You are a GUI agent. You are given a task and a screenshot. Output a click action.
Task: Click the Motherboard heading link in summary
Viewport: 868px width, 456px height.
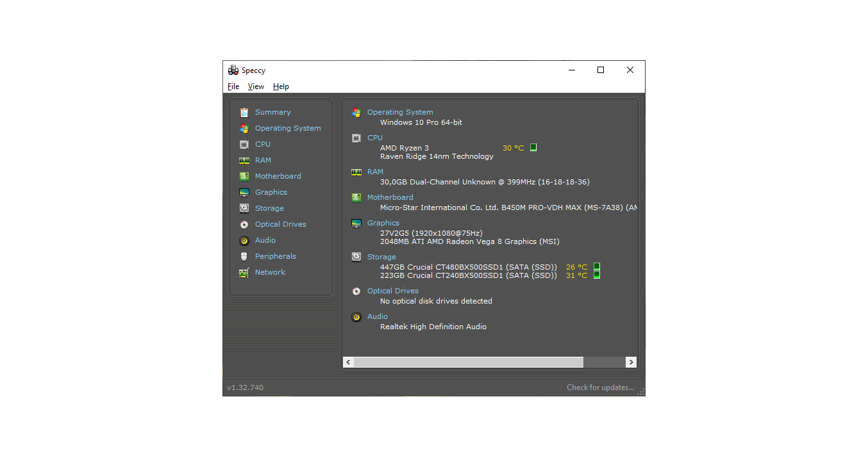click(x=390, y=197)
